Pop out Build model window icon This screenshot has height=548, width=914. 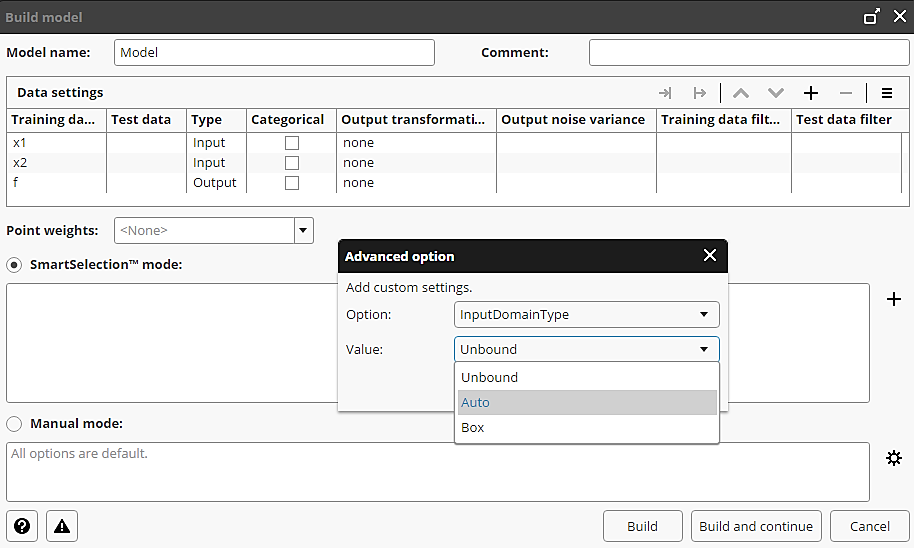tap(871, 16)
